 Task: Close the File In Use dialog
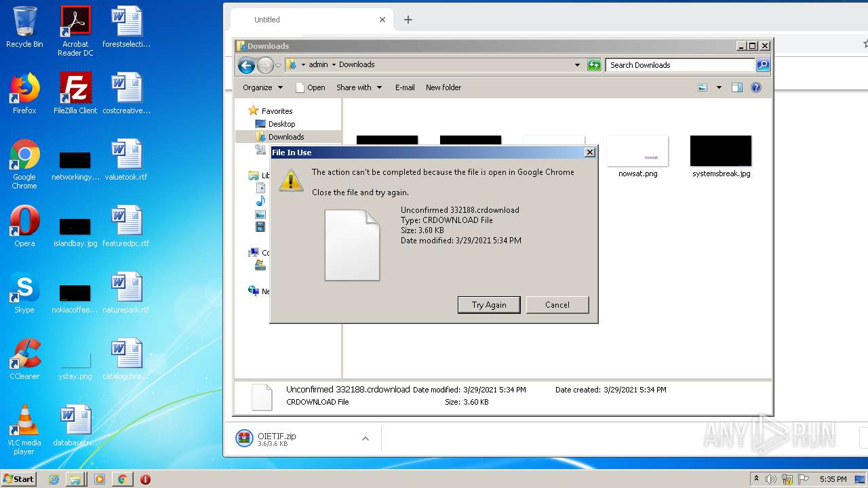point(590,152)
